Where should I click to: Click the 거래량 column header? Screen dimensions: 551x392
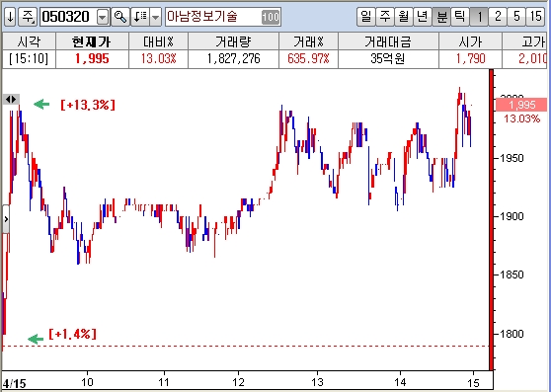233,41
